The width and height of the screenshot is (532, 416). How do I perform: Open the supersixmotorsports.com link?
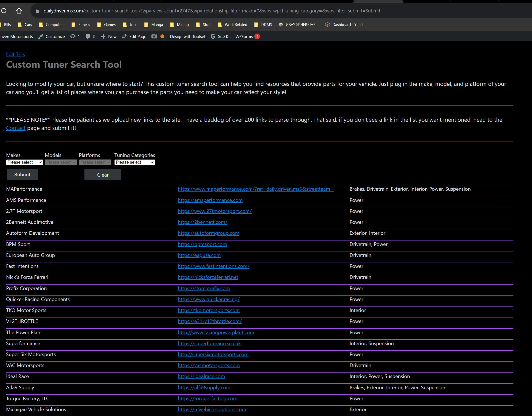tap(213, 354)
